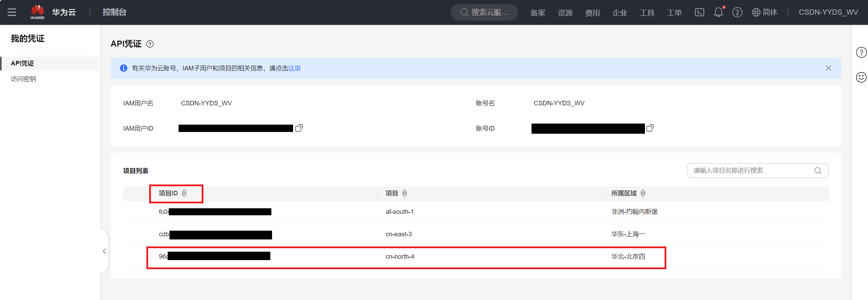Screen dimensions: 868x300
Task: Select API凭证 in the sidebar
Action: pyautogui.click(x=50, y=63)
